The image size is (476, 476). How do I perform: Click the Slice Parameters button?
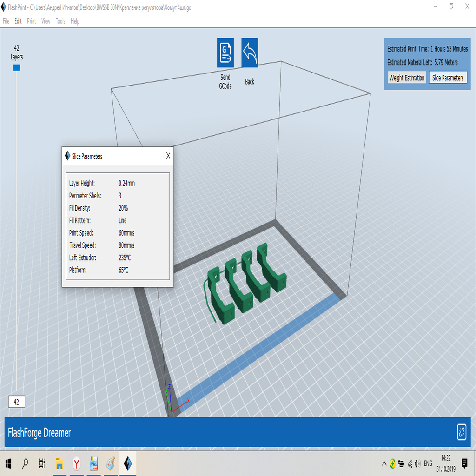(448, 78)
